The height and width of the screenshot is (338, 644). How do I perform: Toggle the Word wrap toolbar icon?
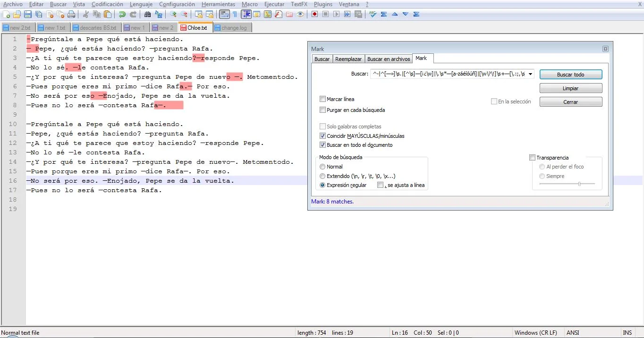224,14
